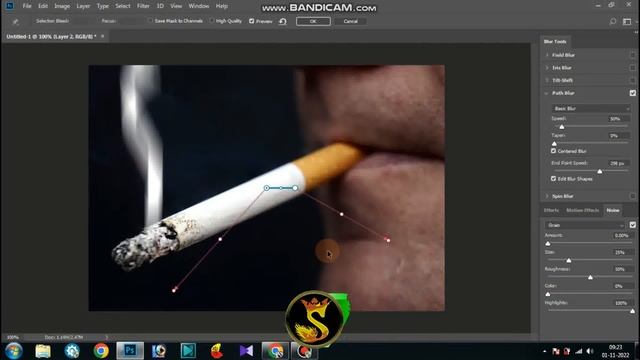Click the zoom percentage field in status bar
640x360 pixels.
[13, 337]
